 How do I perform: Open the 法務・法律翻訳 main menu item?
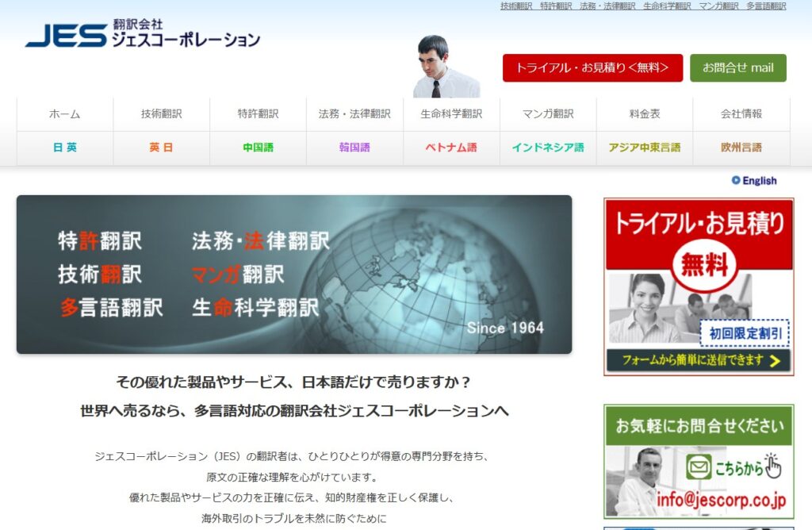354,114
